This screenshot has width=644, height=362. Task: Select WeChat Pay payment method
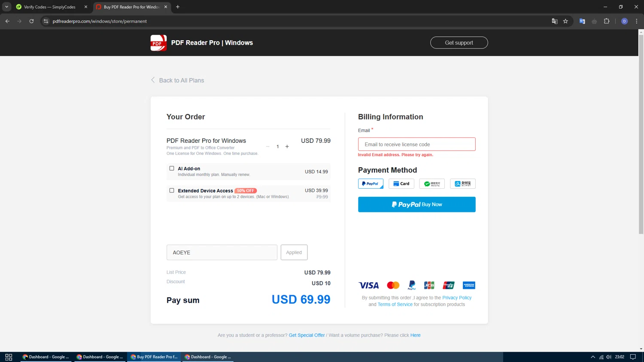[432, 184]
